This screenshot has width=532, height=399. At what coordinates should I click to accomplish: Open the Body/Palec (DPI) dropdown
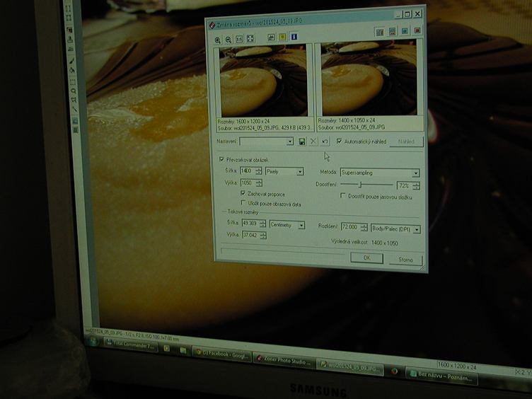[x=417, y=230]
